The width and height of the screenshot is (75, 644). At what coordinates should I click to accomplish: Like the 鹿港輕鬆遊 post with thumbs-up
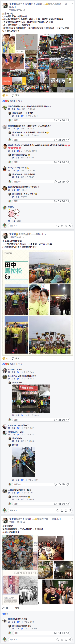pos(5,608)
